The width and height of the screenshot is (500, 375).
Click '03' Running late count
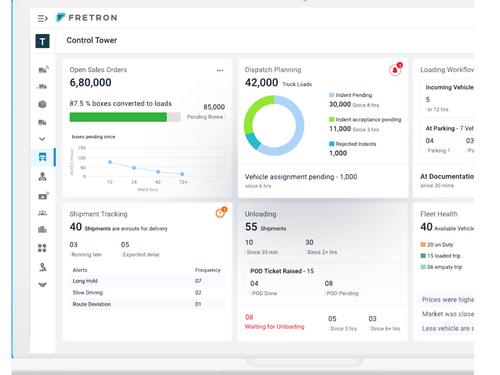73,245
